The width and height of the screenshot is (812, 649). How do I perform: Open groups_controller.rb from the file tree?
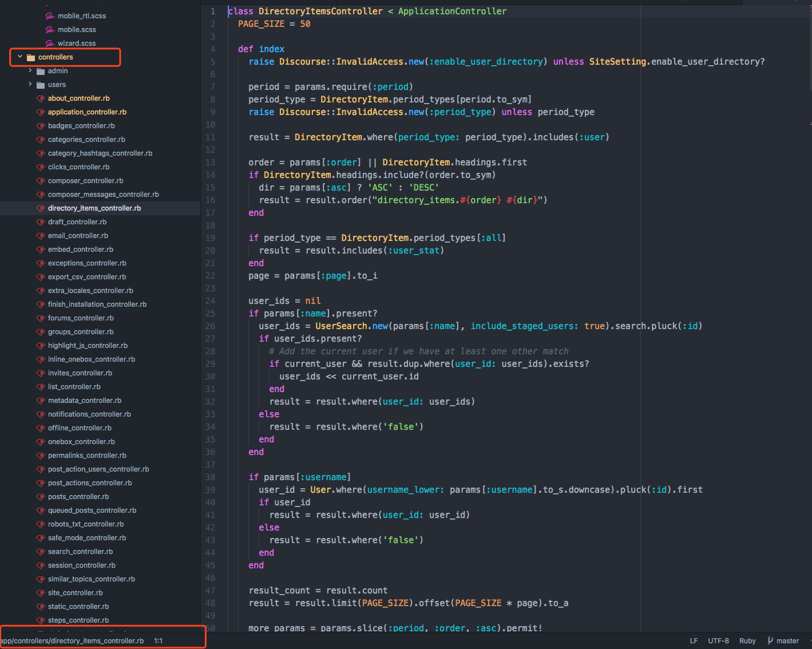pyautogui.click(x=81, y=332)
